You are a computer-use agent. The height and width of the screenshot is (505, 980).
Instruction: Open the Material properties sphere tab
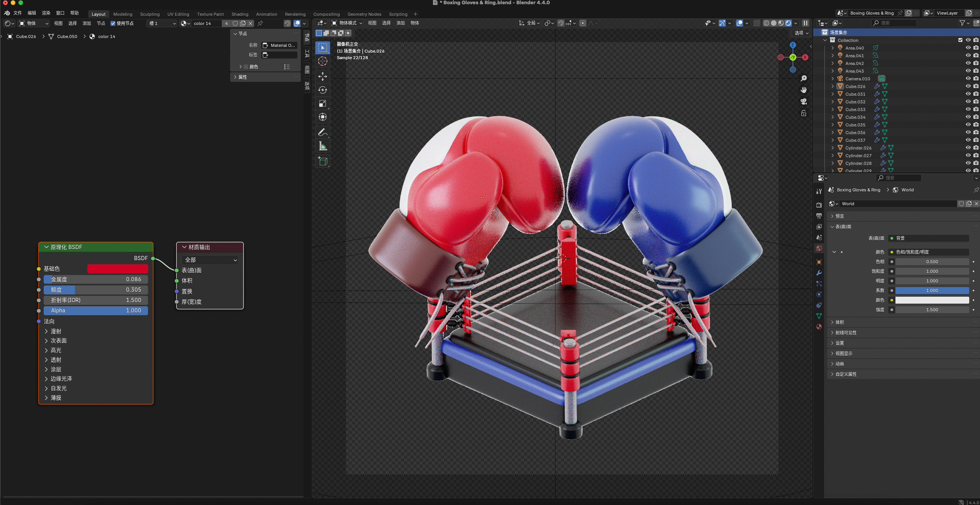coord(819,327)
